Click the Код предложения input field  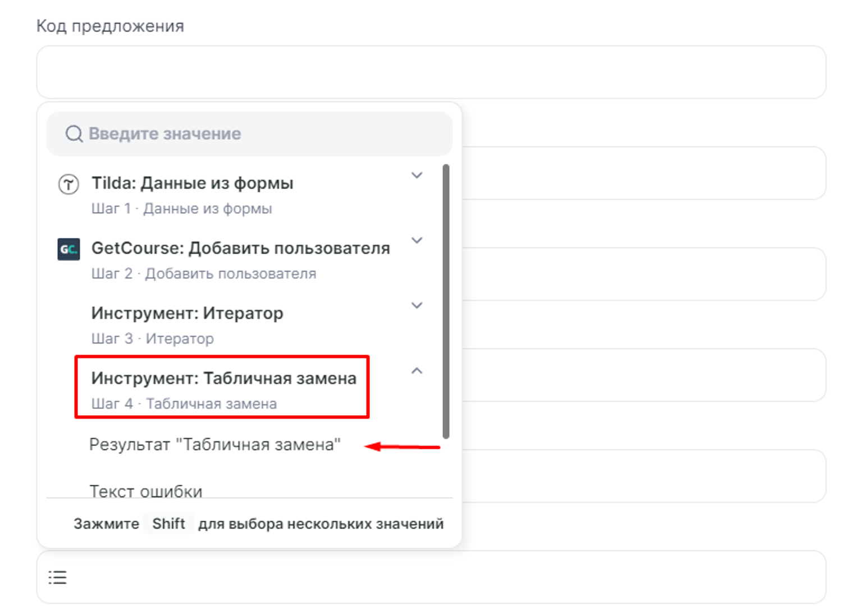point(431,72)
